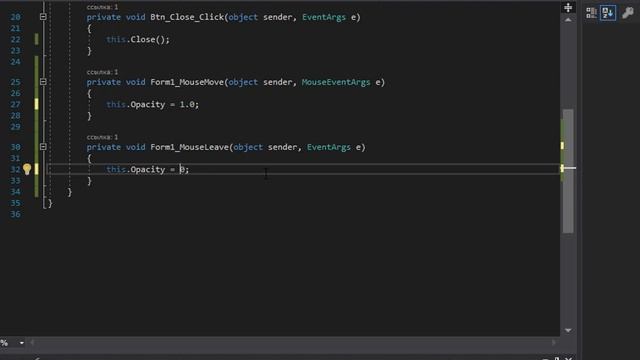Click the horizontal scrollbar left arrow
Viewport: 640px width, 360px height.
(32, 343)
